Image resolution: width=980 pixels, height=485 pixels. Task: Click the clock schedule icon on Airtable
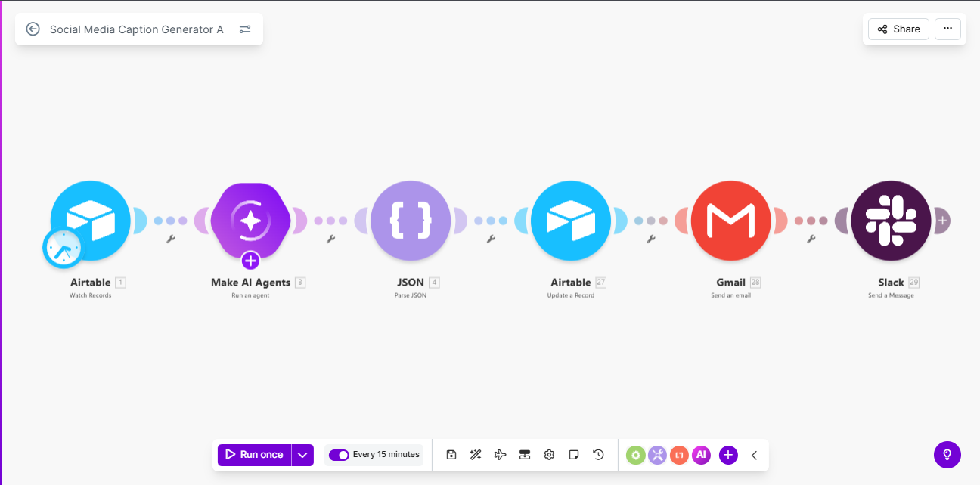tap(64, 248)
